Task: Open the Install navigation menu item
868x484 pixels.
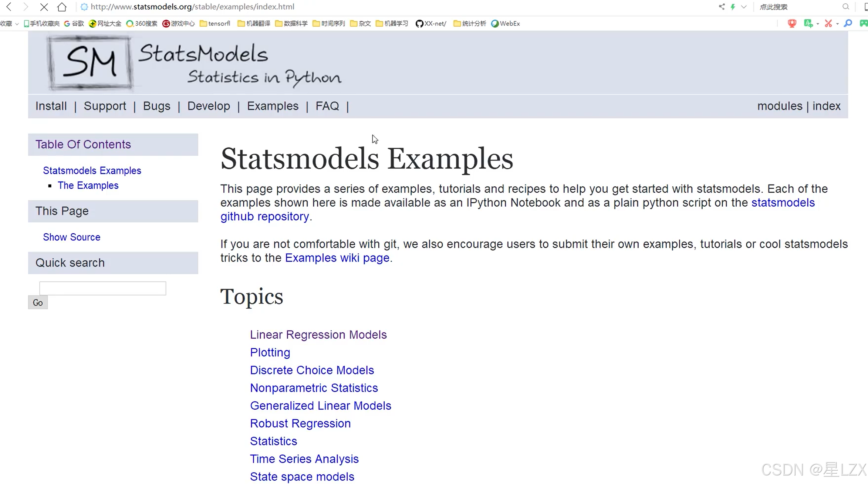Action: [51, 106]
